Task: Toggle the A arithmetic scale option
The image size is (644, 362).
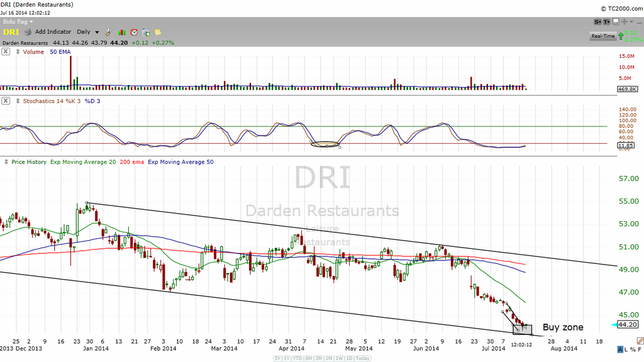Action: [x=620, y=349]
